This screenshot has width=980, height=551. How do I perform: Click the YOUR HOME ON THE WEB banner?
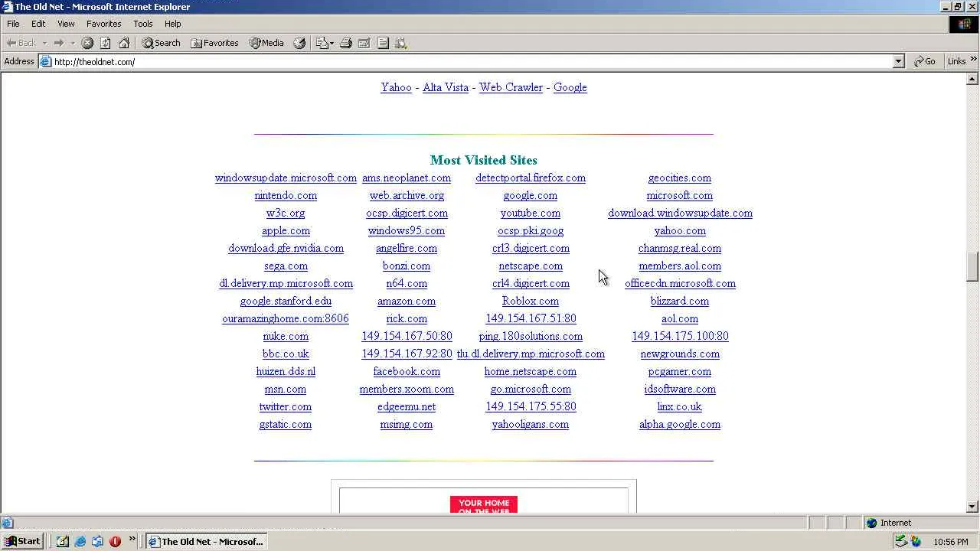coord(484,504)
